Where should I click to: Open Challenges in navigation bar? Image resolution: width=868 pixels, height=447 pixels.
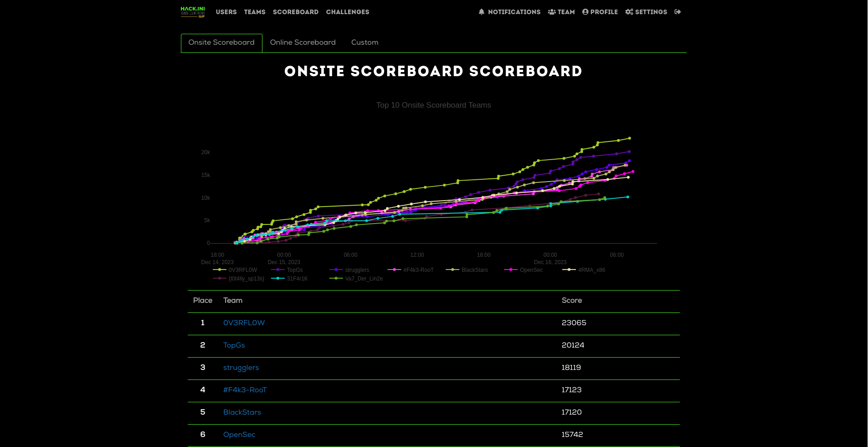348,12
